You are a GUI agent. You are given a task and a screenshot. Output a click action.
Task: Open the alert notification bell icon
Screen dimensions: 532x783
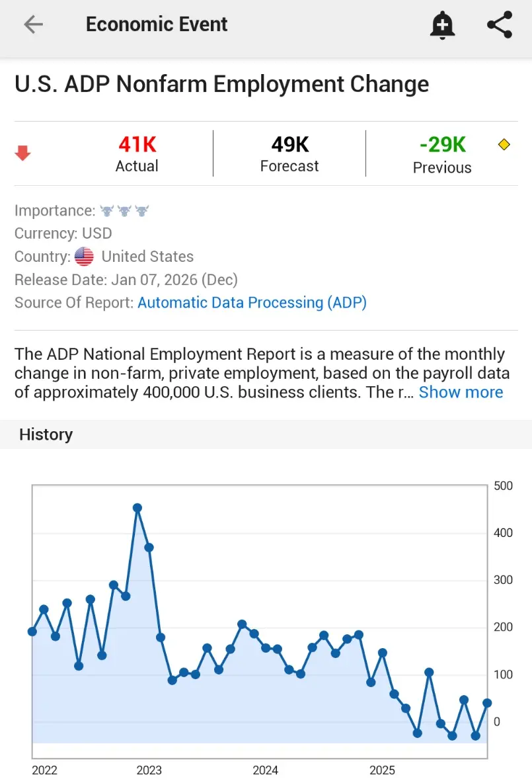(442, 24)
